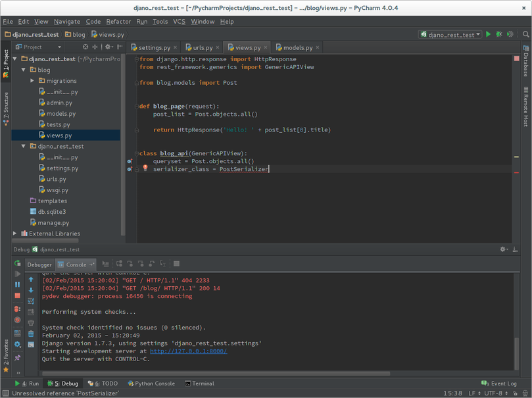Screen dimensions: 532x398
Task: Print the console output
Action: [31, 322]
